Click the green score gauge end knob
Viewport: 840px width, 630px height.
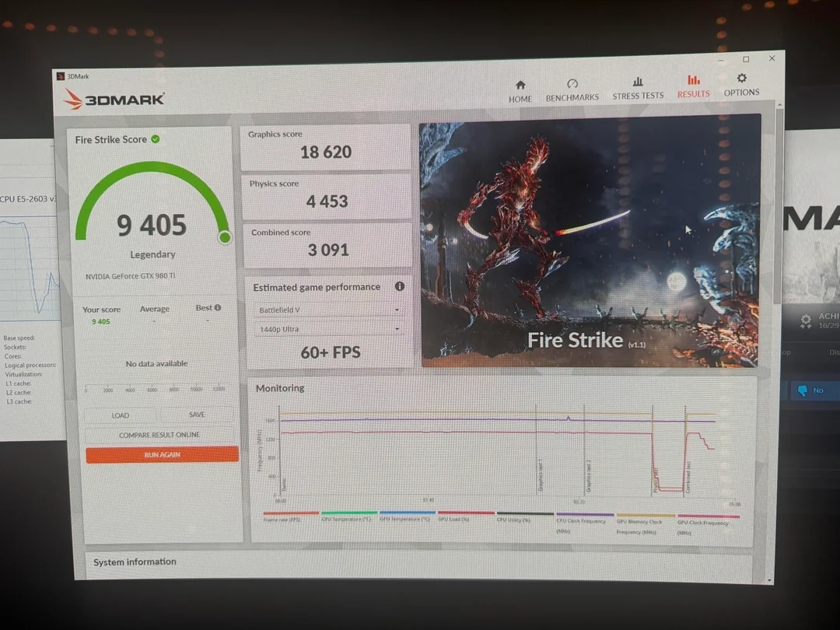click(225, 236)
